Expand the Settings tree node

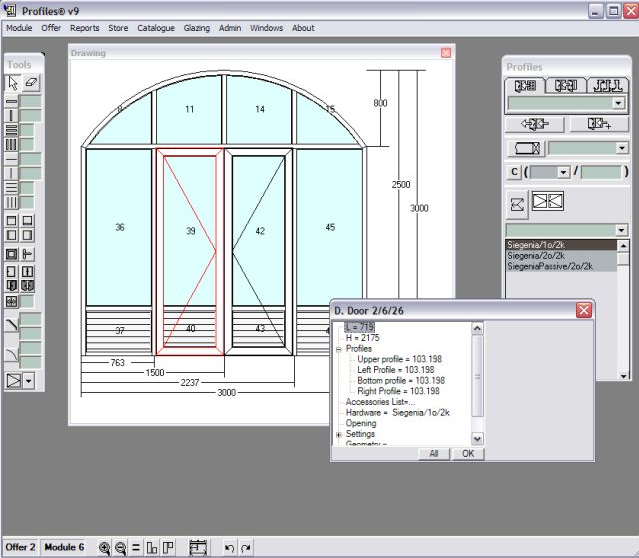[339, 434]
